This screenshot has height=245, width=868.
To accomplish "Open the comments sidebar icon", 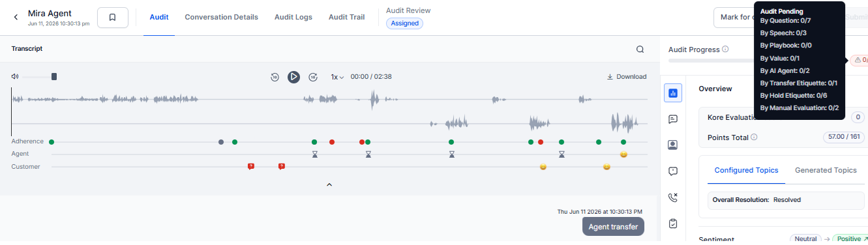I will point(673,119).
